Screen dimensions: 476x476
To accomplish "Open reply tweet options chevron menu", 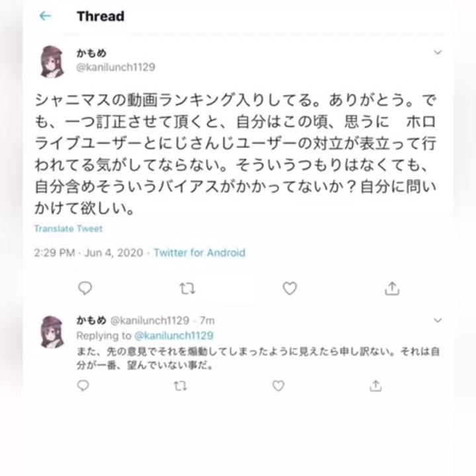I will click(x=438, y=320).
